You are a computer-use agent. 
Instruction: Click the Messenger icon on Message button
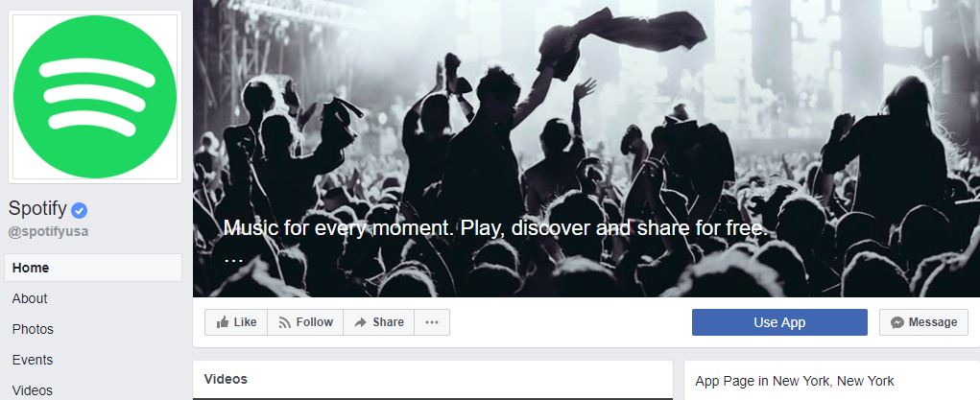tap(897, 322)
